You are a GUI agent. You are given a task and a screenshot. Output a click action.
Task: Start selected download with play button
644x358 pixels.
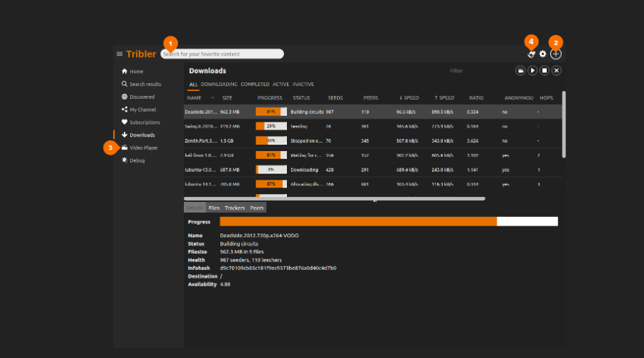(532, 71)
